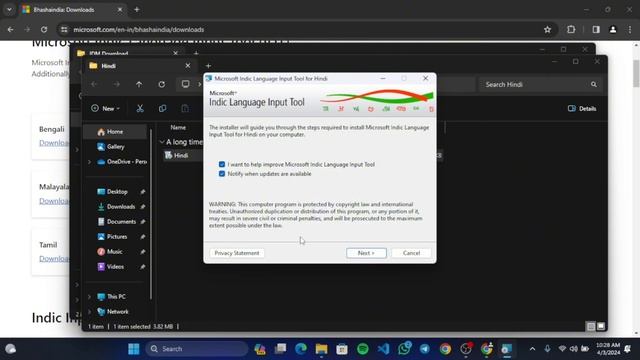This screenshot has height=360, width=640.
Task: Click the Explorer back arrow
Action: click(x=94, y=84)
